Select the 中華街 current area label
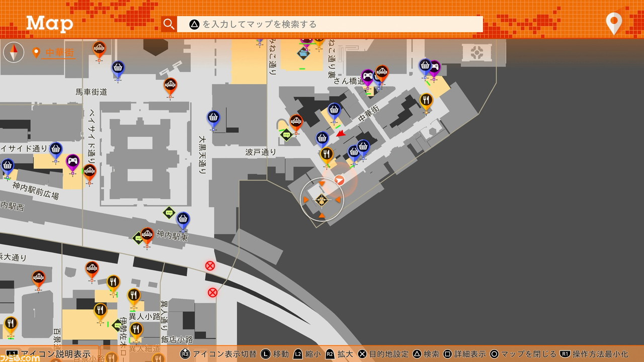The image size is (644, 362). (60, 52)
